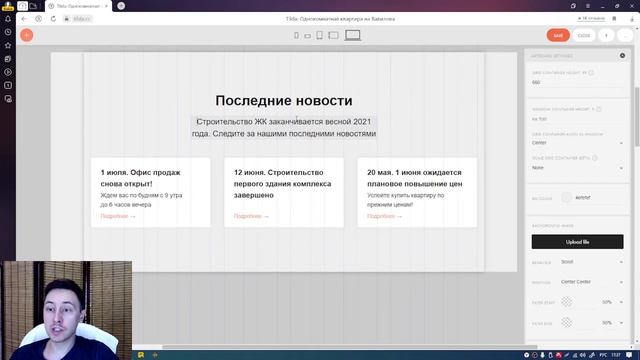This screenshot has width=640, height=360.
Task: Click the panel's vertical scrollbar
Action: click(x=637, y=117)
